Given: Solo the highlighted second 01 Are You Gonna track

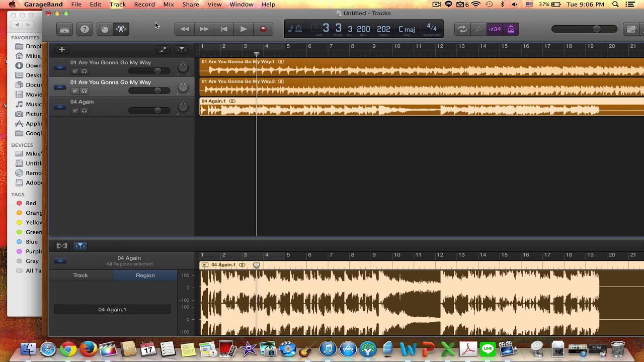Looking at the screenshot, I should pos(84,91).
